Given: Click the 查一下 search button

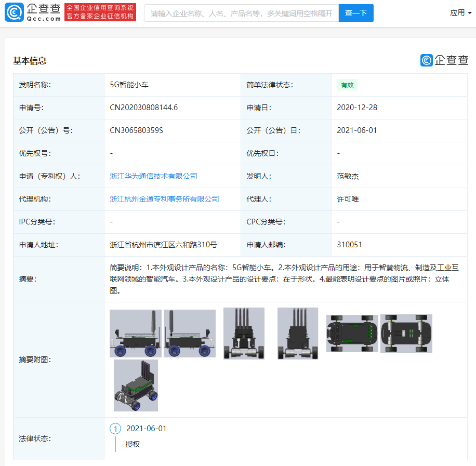Looking at the screenshot, I should 356,13.
